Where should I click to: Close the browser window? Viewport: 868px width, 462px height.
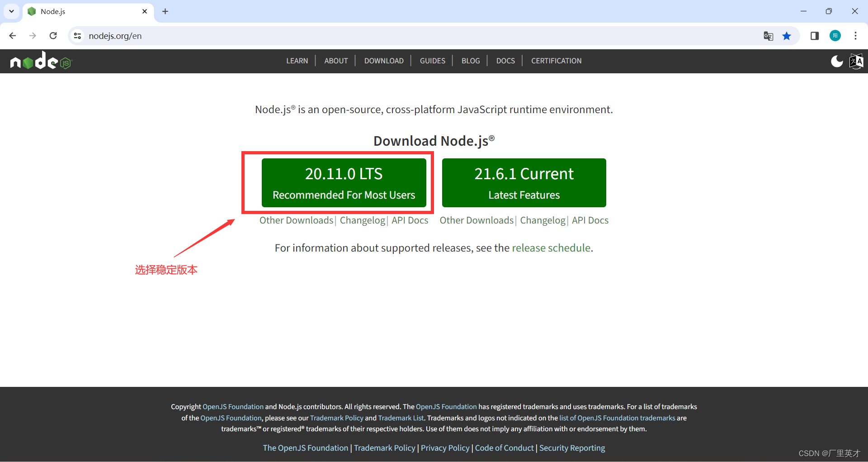coord(854,11)
